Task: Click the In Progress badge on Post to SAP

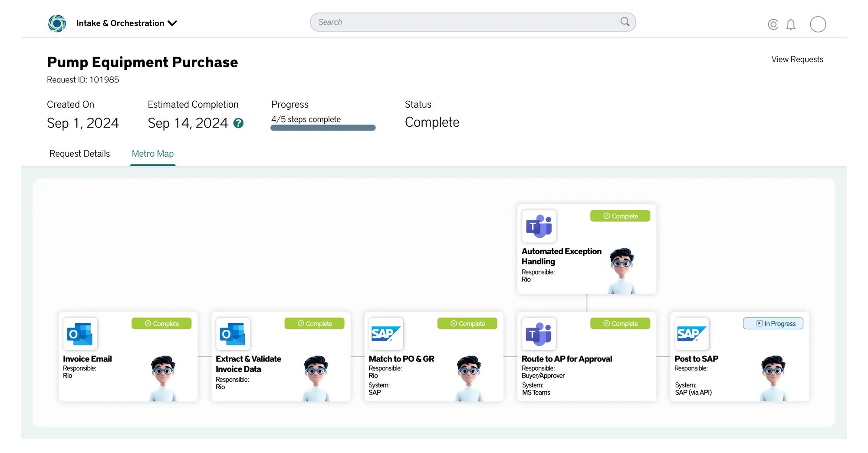Action: click(x=773, y=323)
